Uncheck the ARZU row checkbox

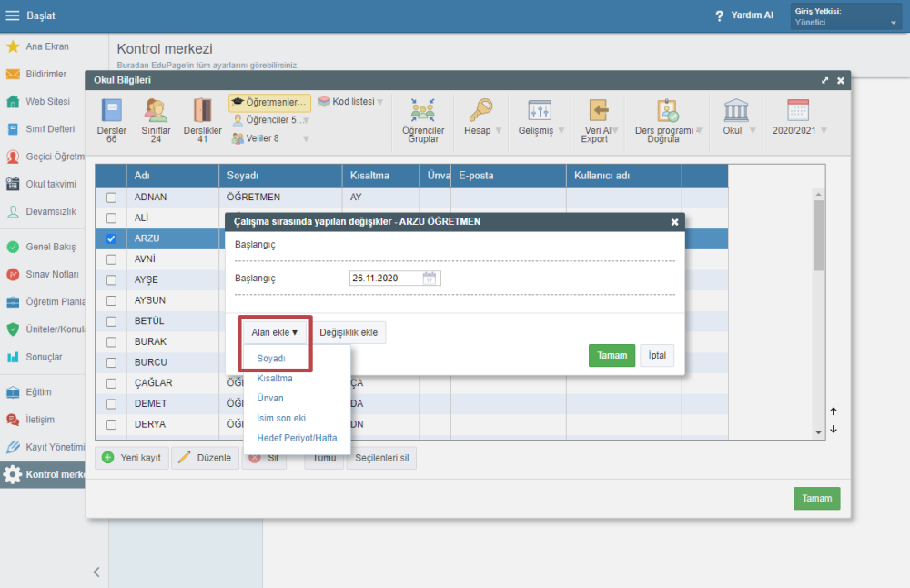point(111,238)
